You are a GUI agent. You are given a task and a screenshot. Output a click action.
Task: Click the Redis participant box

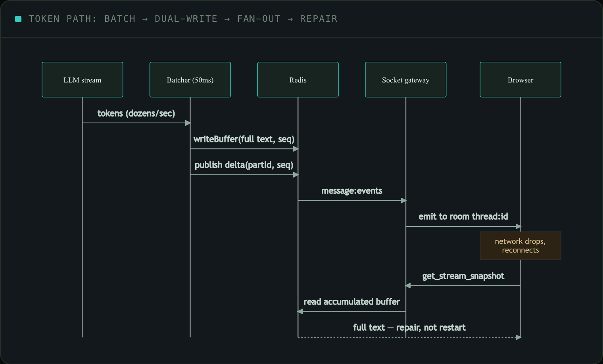pos(298,80)
